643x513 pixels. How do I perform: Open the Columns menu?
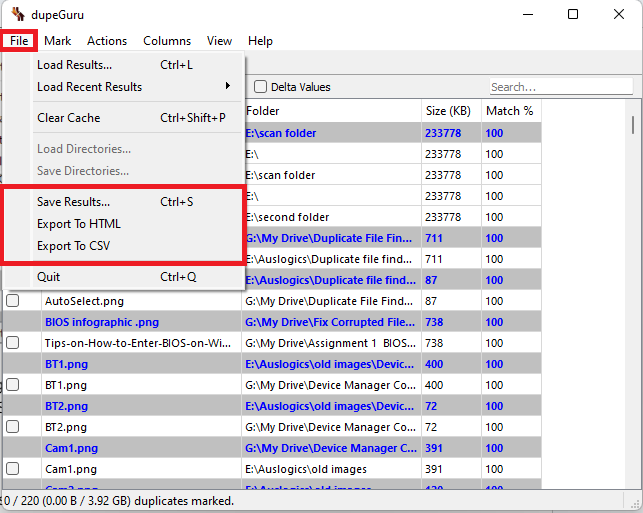166,41
